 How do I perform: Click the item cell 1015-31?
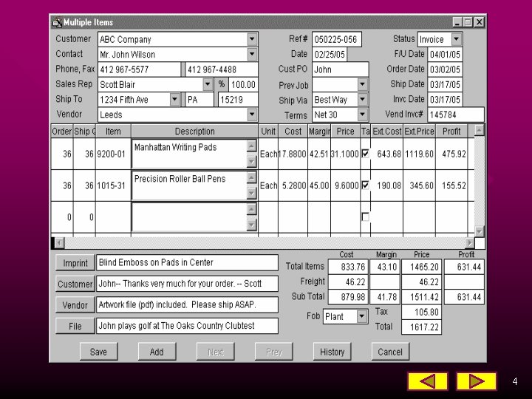[113, 185]
